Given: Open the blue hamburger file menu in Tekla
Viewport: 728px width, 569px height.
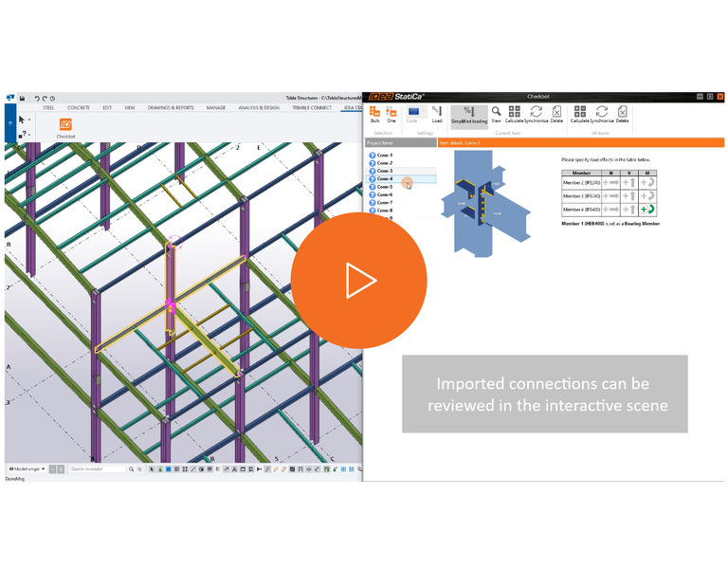Looking at the screenshot, I should point(10,123).
